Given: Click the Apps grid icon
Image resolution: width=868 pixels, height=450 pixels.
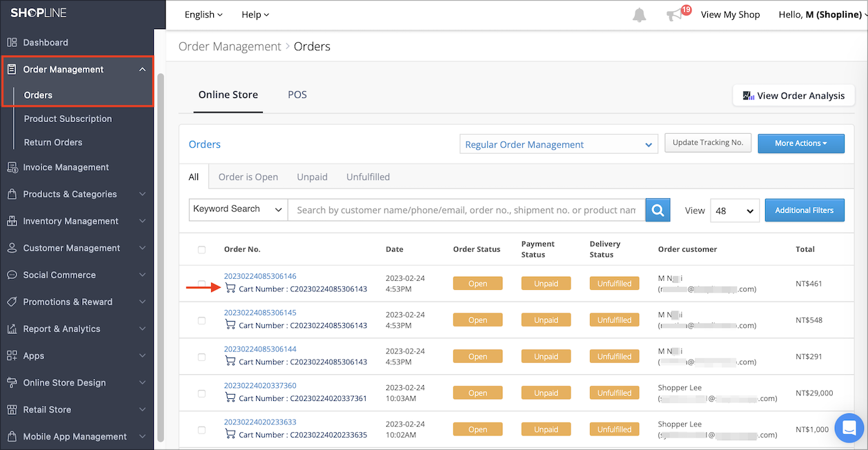Looking at the screenshot, I should point(12,355).
